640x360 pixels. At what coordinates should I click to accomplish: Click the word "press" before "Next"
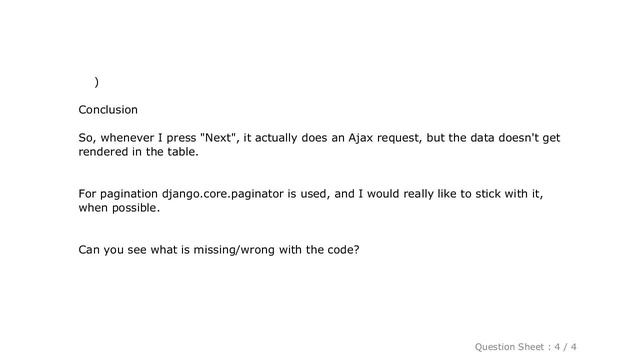click(x=181, y=138)
